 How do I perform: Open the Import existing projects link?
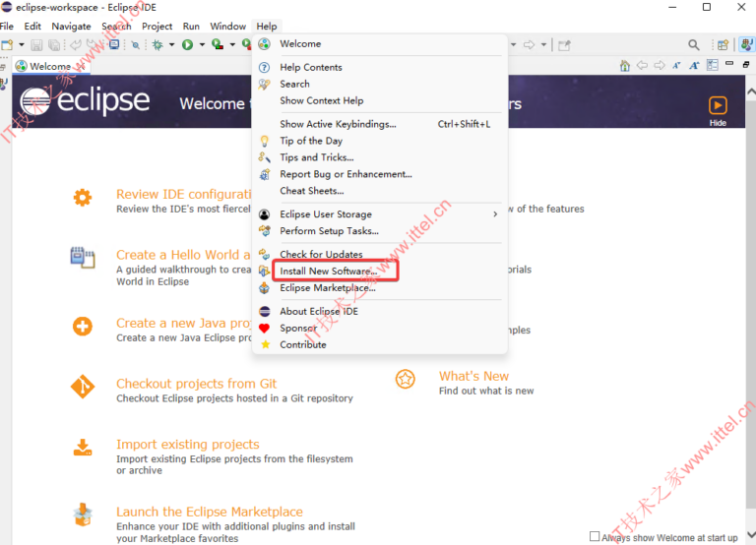click(187, 445)
